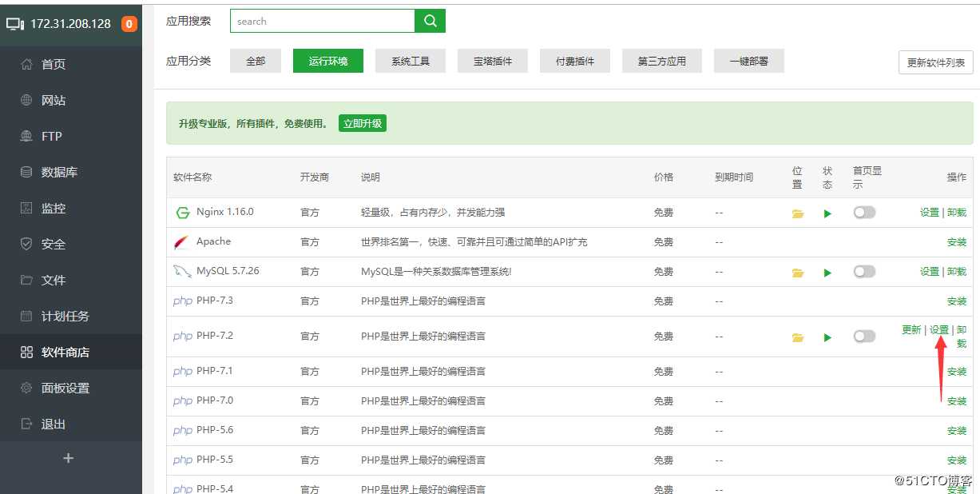Screen dimensions: 980x494
Task: Click the MySQL 5.7.26 software name
Action: coord(228,271)
